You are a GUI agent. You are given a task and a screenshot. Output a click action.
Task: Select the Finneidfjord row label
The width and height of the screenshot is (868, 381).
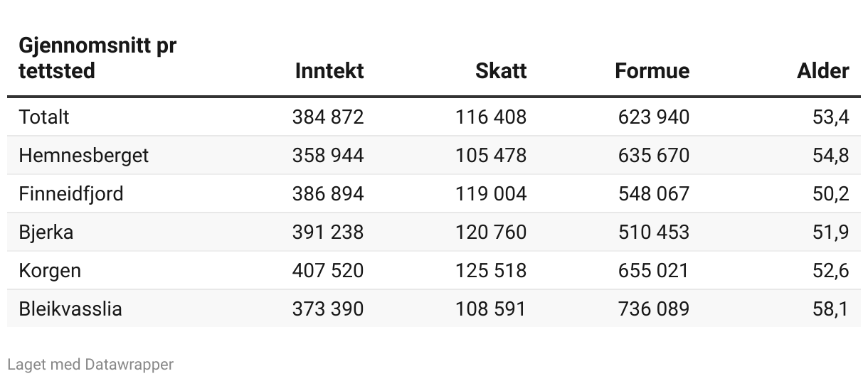coord(71,193)
